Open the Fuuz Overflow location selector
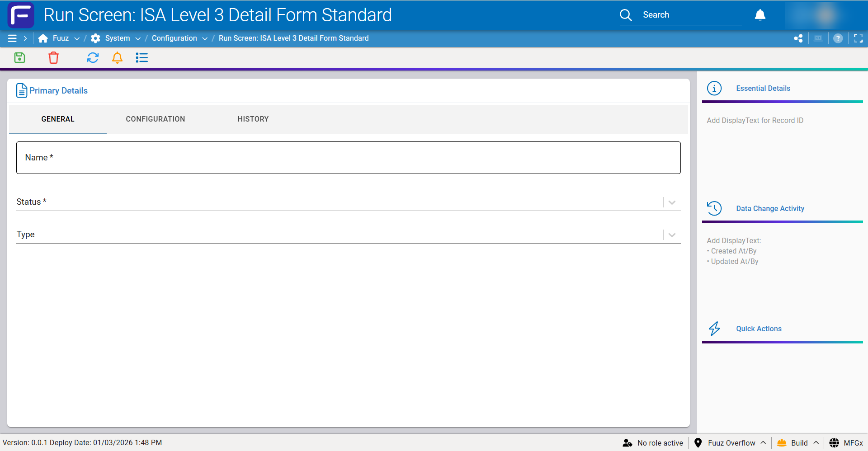Viewport: 868px width, 451px height. coord(731,443)
